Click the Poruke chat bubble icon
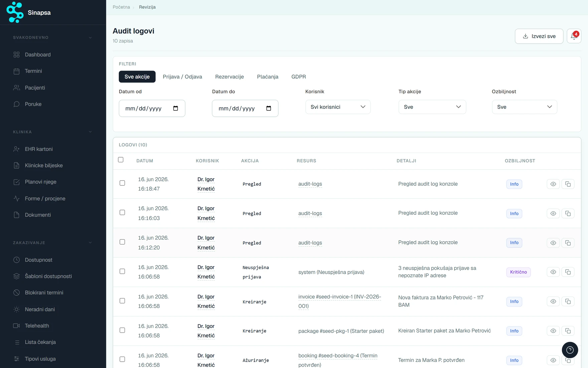 (x=16, y=104)
